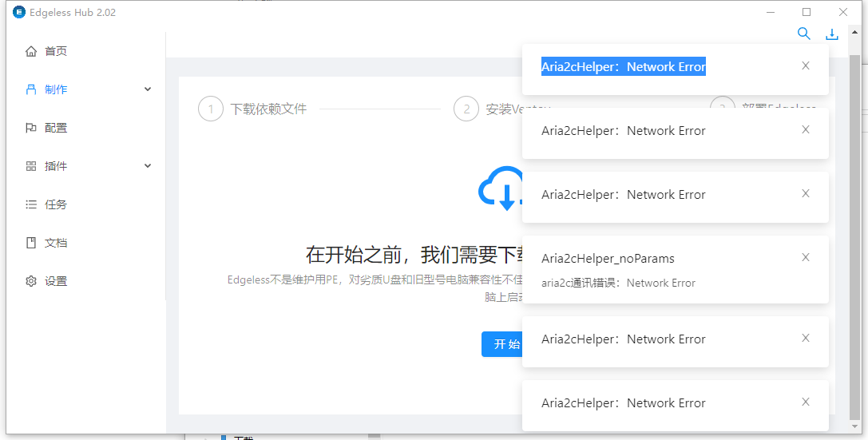Click step 1 circle 下载依赖文件

coord(210,109)
